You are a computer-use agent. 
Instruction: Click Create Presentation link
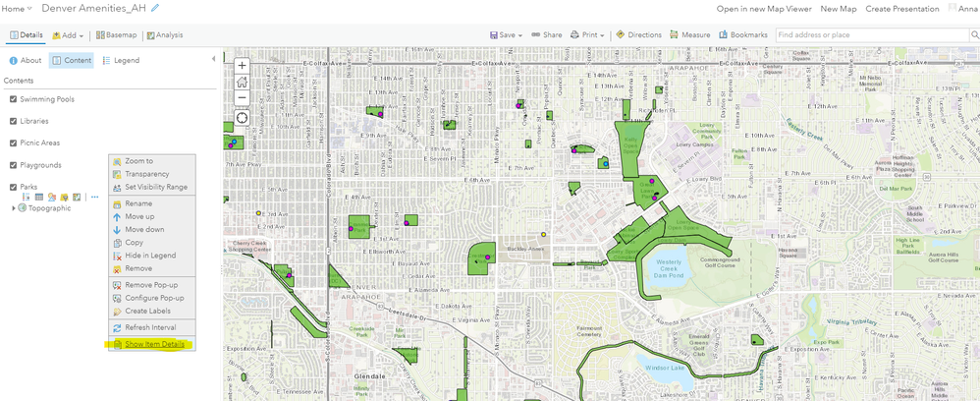click(x=901, y=9)
